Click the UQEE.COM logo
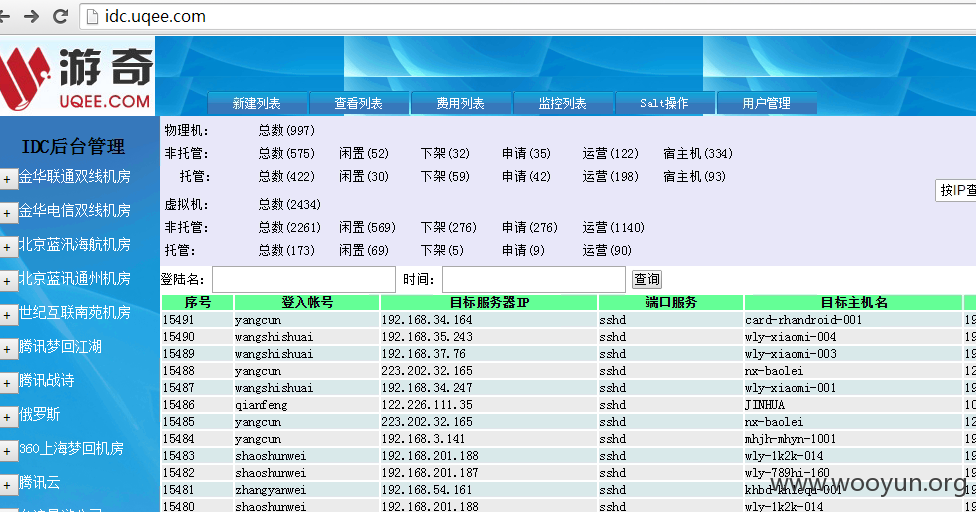This screenshot has height=512, width=976. tap(76, 76)
